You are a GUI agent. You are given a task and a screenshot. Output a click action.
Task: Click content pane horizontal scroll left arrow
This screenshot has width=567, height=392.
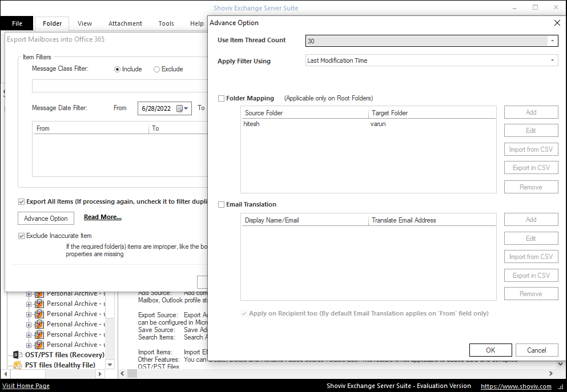(122, 374)
